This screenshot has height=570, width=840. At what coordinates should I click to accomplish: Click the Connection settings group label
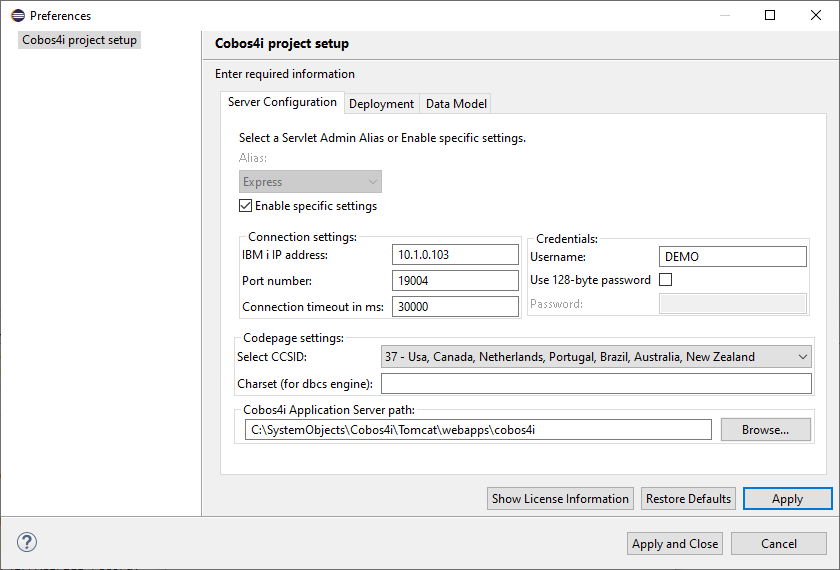[302, 237]
